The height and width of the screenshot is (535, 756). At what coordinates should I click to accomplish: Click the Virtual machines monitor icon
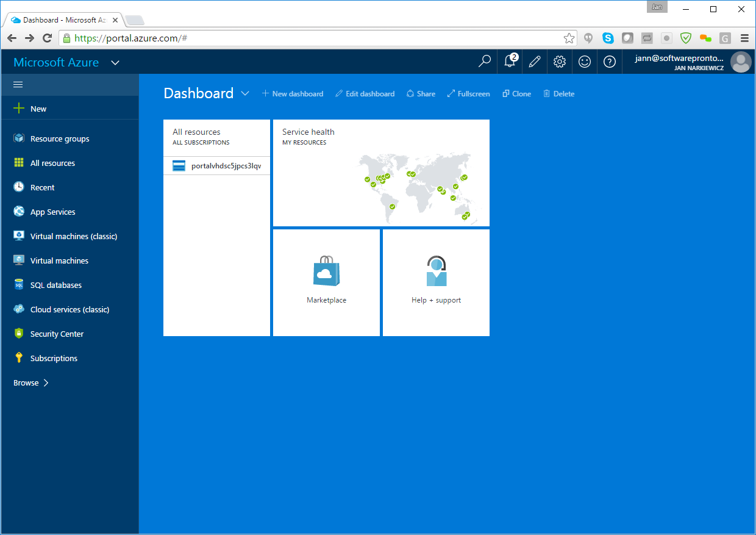[19, 260]
